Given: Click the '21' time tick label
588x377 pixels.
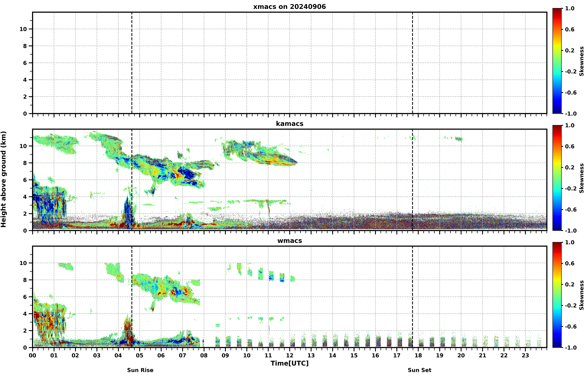Looking at the screenshot, I should [x=483, y=355].
